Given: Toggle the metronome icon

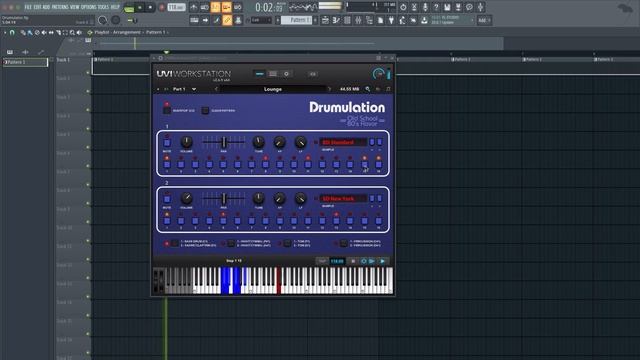Looking at the screenshot, I should click(193, 7).
